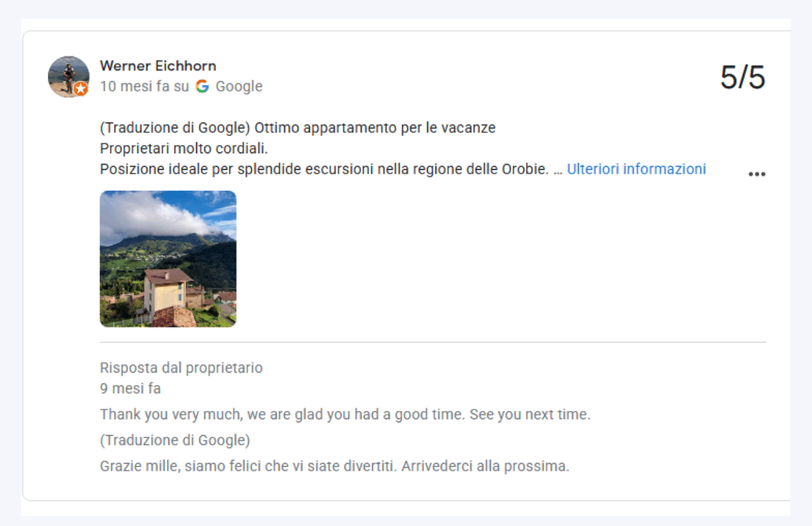The width and height of the screenshot is (812, 526).
Task: Click the orange star Local Guide badge
Action: (80, 89)
